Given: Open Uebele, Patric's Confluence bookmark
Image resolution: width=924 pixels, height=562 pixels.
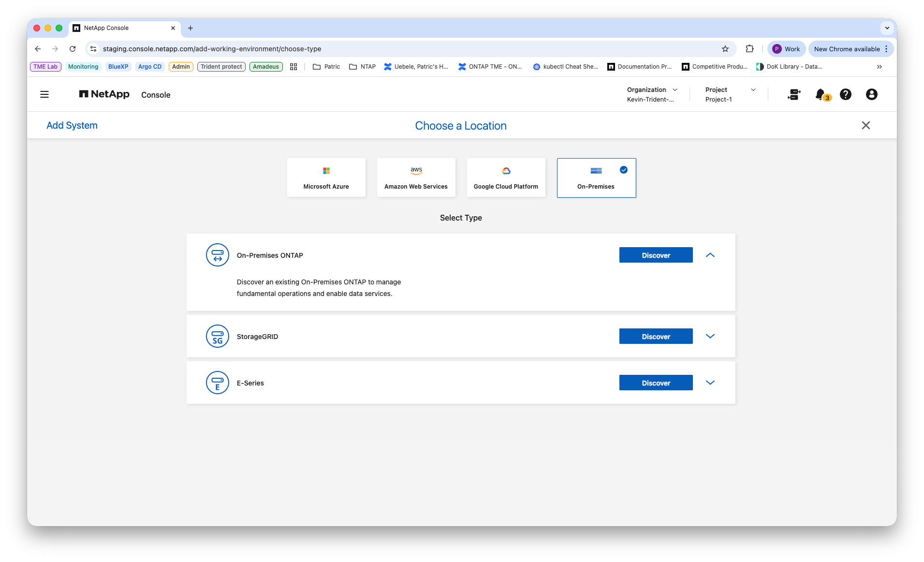Looking at the screenshot, I should click(416, 67).
